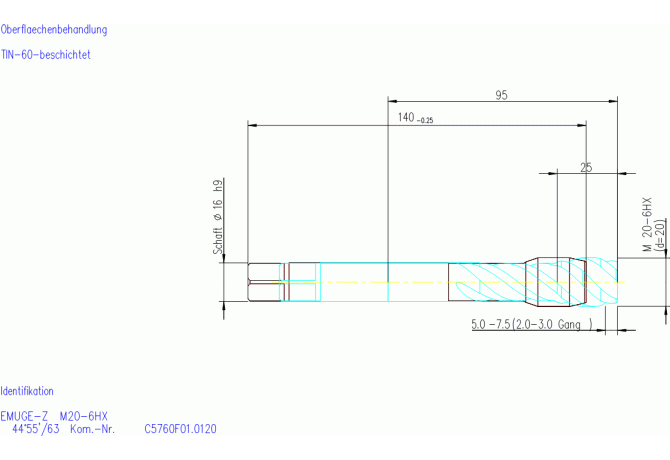
Task: Click the '5.0 -7.5 (2.0-3.0 Gang)' chamfer note
Action: (532, 324)
